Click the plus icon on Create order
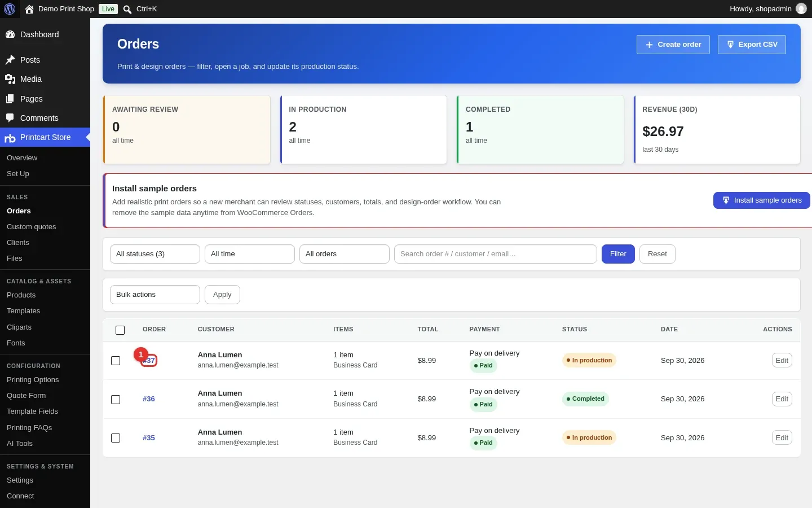The image size is (812, 508). coord(649,45)
